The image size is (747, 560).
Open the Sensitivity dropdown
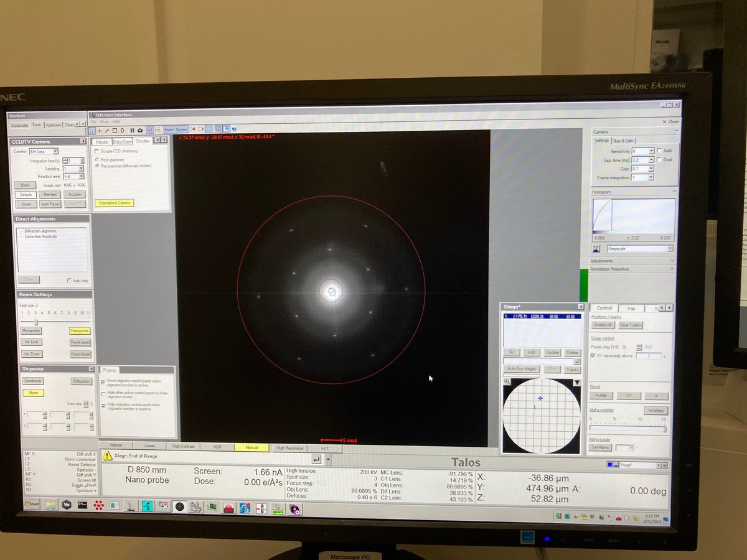pyautogui.click(x=651, y=151)
